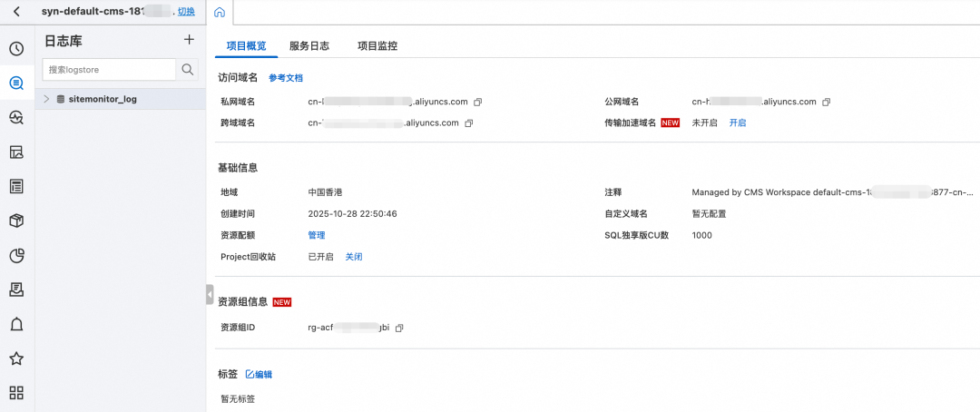Screen dimensions: 980x412
Task: Open the pie chart sidebar icon
Action: pyautogui.click(x=17, y=255)
